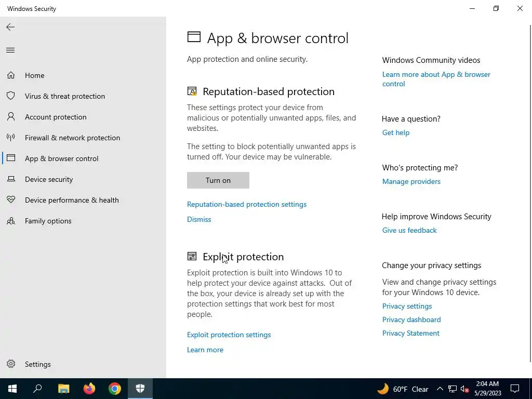Click the weather moon icon
The image size is (532, 399).
pos(383,389)
